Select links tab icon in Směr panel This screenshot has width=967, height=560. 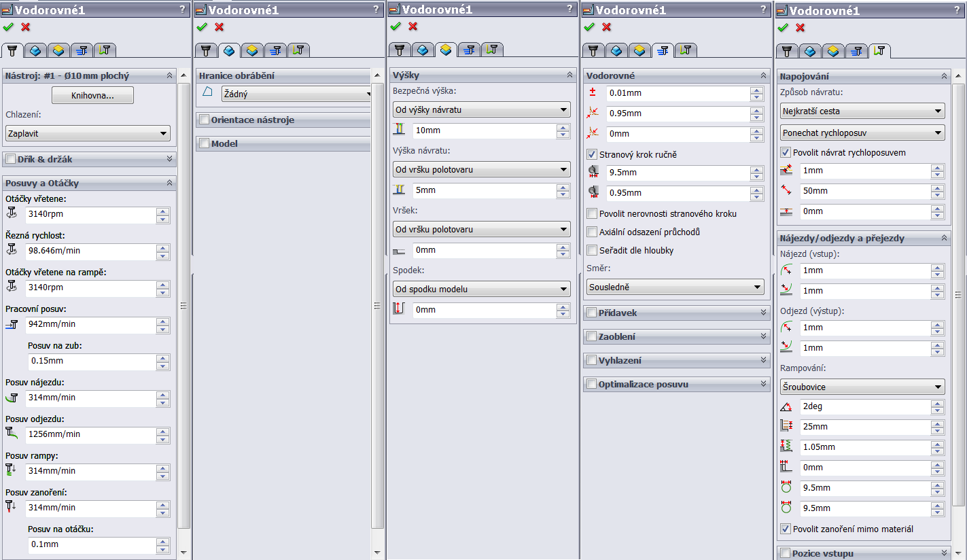(686, 50)
